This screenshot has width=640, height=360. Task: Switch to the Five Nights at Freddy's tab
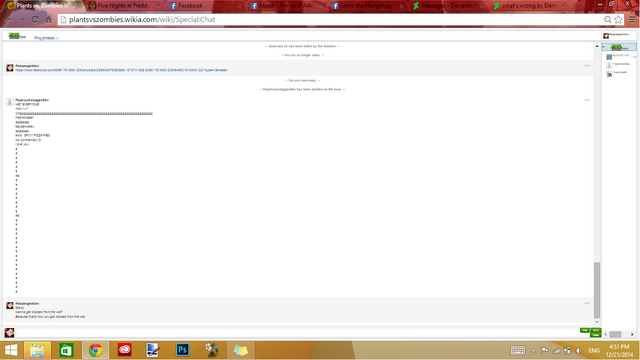click(x=123, y=6)
